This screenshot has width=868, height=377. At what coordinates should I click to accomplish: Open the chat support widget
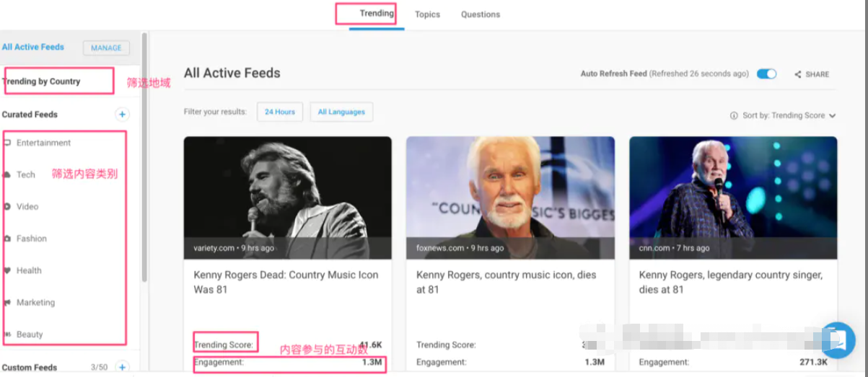tap(838, 340)
